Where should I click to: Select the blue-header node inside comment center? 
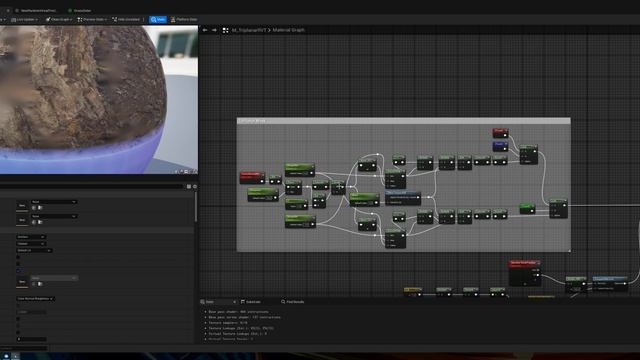[x=402, y=198]
